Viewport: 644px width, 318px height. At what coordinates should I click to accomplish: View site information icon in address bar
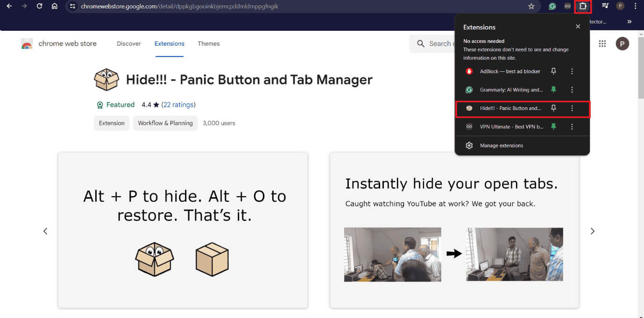[72, 7]
